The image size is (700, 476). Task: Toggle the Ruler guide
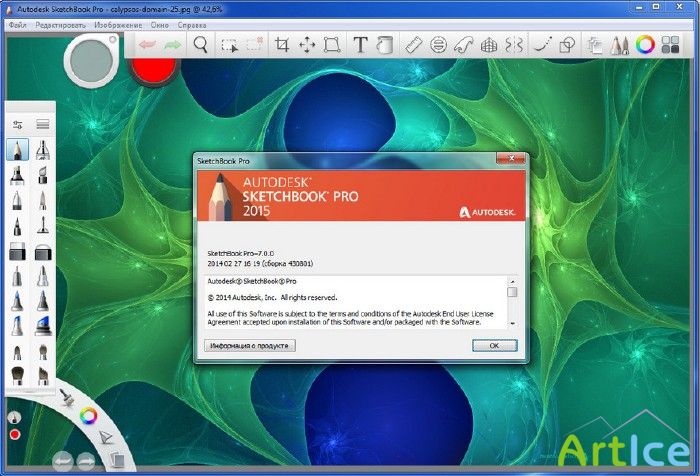pos(414,45)
